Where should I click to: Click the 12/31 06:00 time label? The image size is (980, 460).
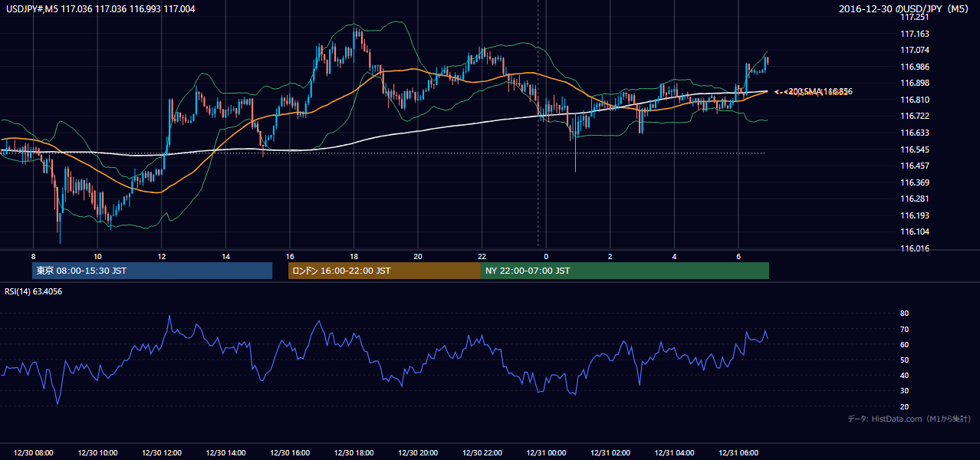click(738, 453)
